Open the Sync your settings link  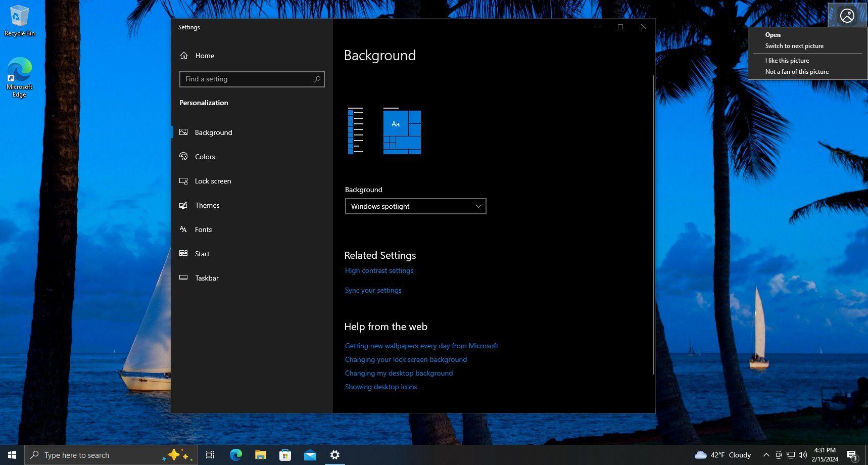click(373, 290)
